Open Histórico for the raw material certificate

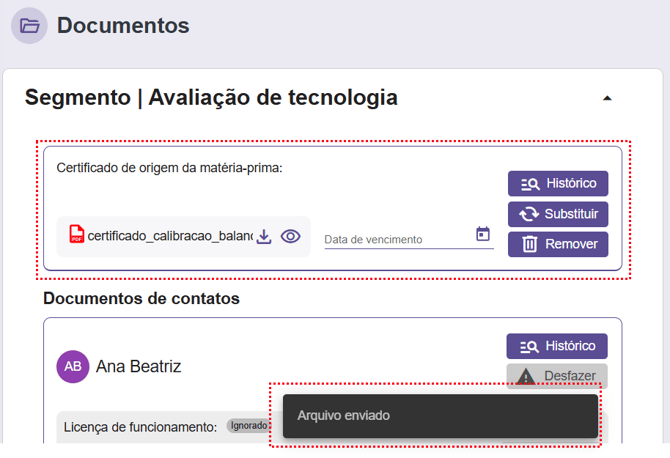click(558, 184)
